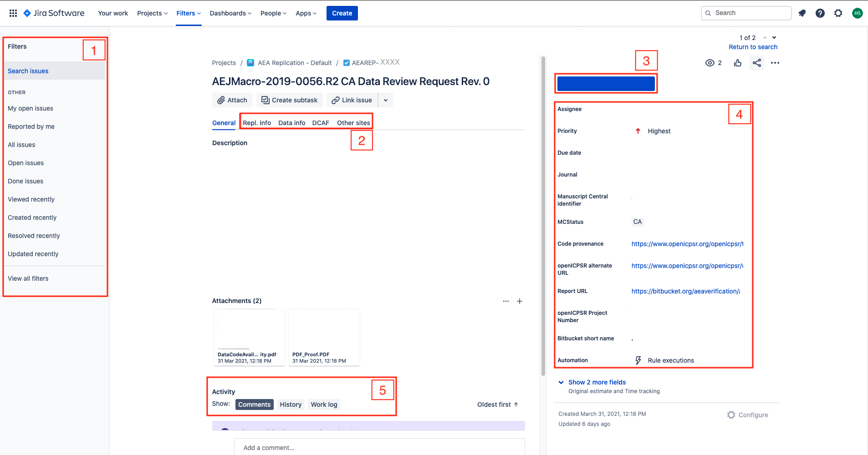
Task: Click the top Search input field
Action: (746, 13)
